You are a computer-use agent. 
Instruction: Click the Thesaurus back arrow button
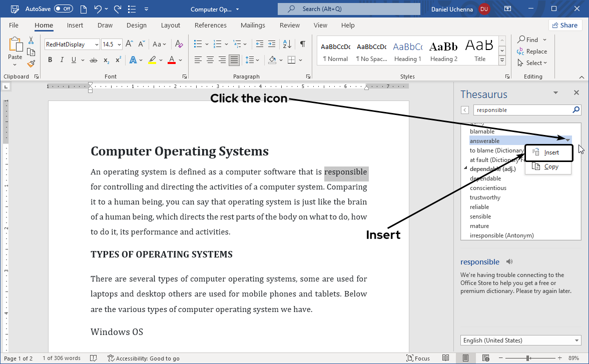[x=465, y=110]
